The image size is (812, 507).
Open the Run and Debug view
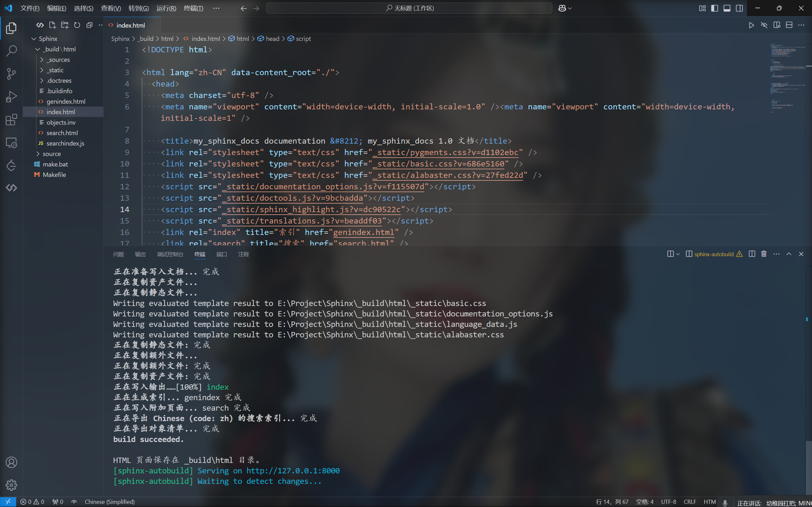pyautogui.click(x=11, y=97)
